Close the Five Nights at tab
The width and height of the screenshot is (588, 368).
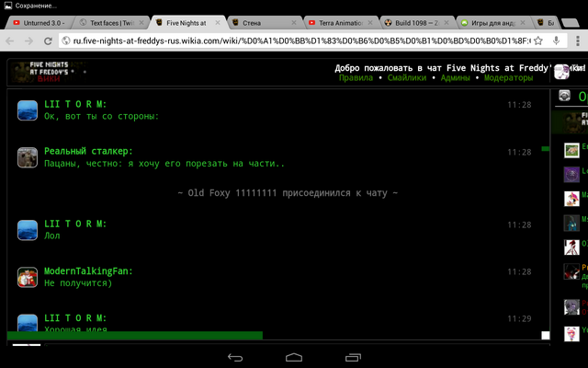[x=218, y=23]
